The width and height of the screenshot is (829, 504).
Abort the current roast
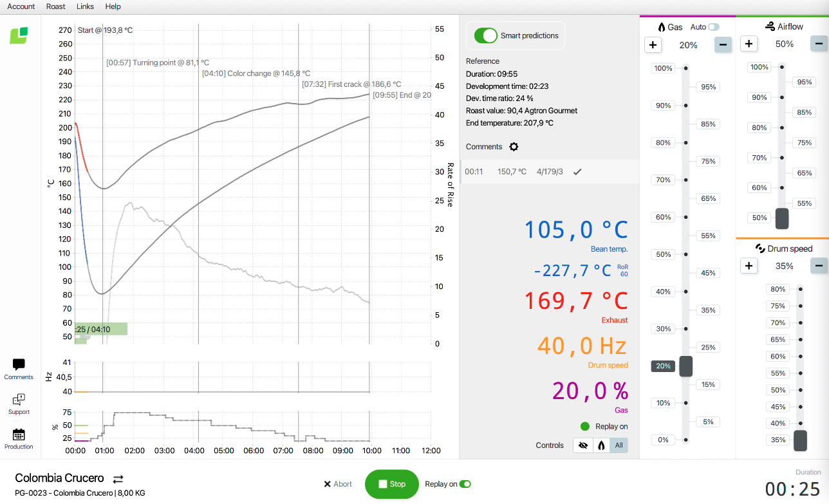[x=338, y=484]
